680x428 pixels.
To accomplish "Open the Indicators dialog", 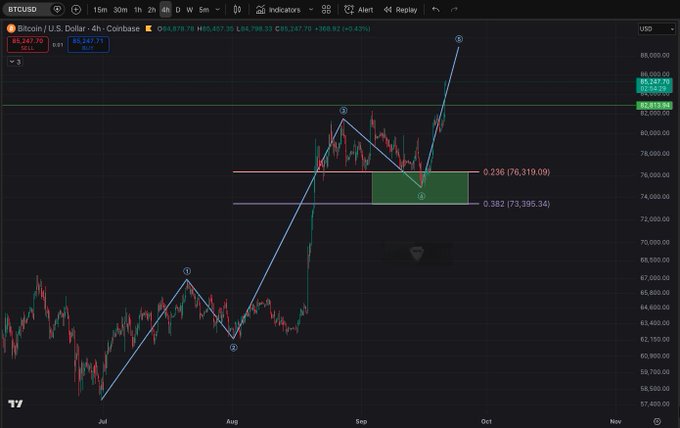I will click(278, 10).
